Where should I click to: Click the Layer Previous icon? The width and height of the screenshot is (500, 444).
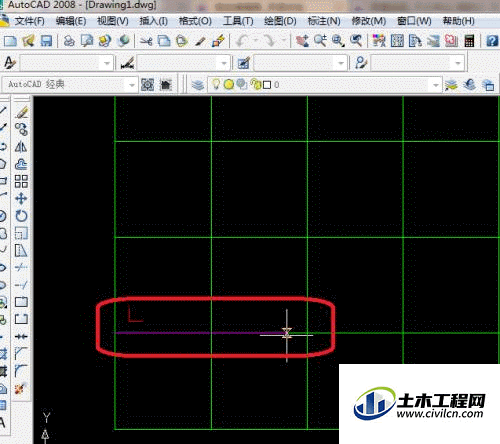point(470,85)
